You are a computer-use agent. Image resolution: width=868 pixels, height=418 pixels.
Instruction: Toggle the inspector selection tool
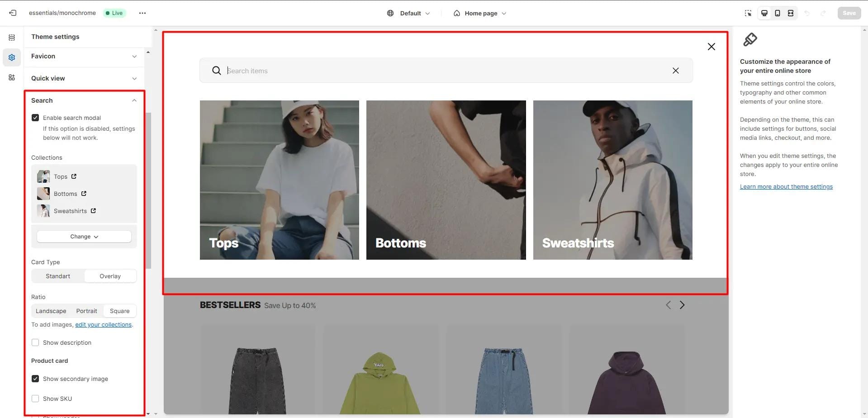coord(748,13)
